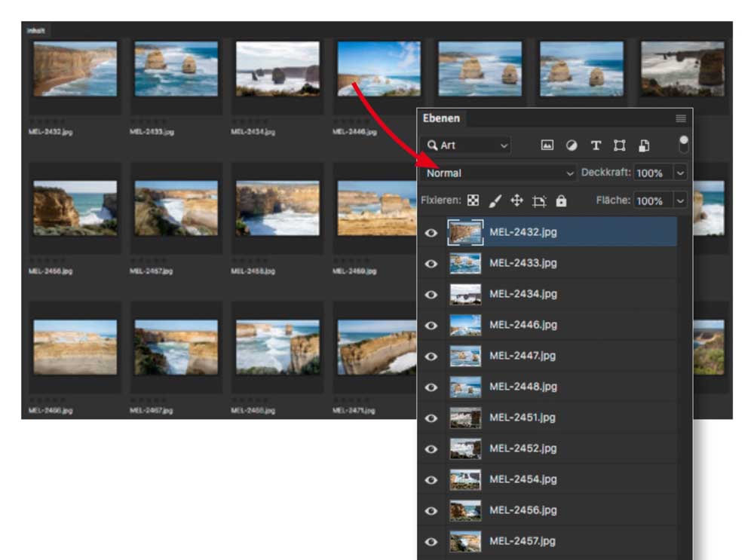Toggle visibility of MEL-2446.jpg layer
The image size is (754, 560).
pyautogui.click(x=431, y=326)
